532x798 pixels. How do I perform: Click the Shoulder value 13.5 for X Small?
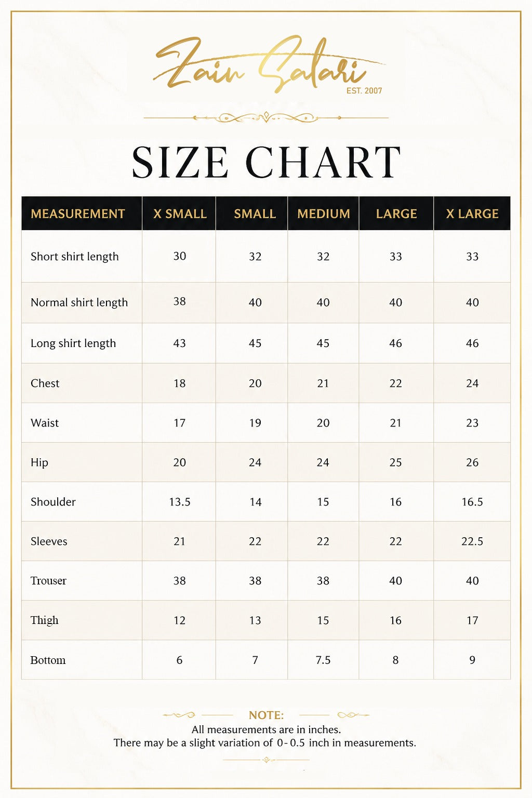pyautogui.click(x=180, y=502)
